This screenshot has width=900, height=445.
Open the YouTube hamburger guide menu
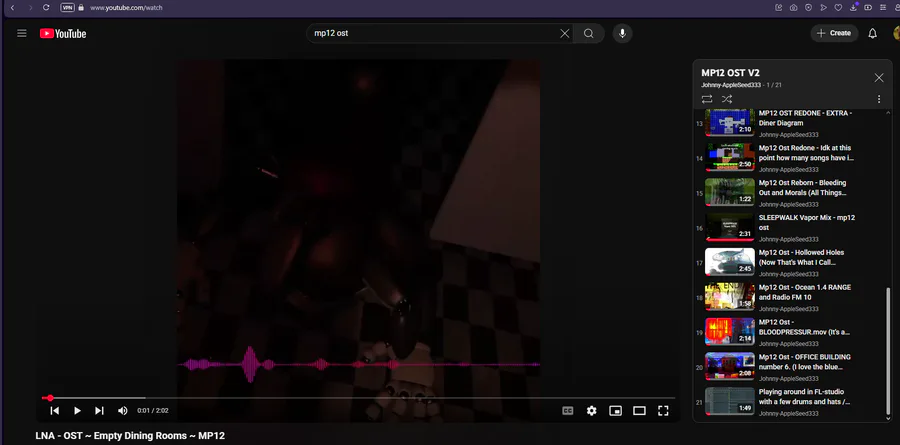(x=22, y=33)
